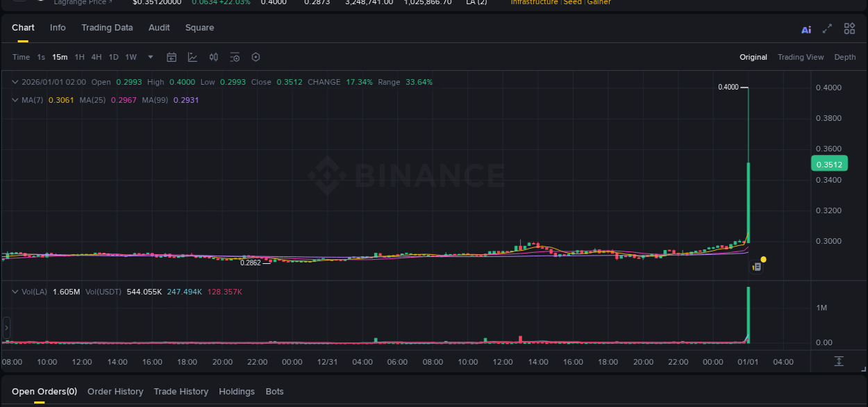Select the 4H time interval
Viewport: 868px width, 407px height.
(97, 57)
